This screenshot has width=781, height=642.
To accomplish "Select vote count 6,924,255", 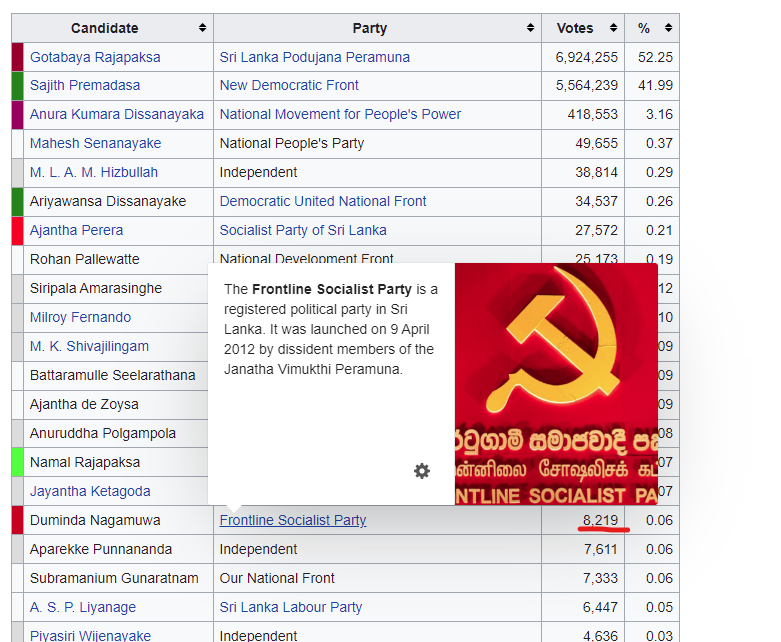I will pyautogui.click(x=586, y=57).
